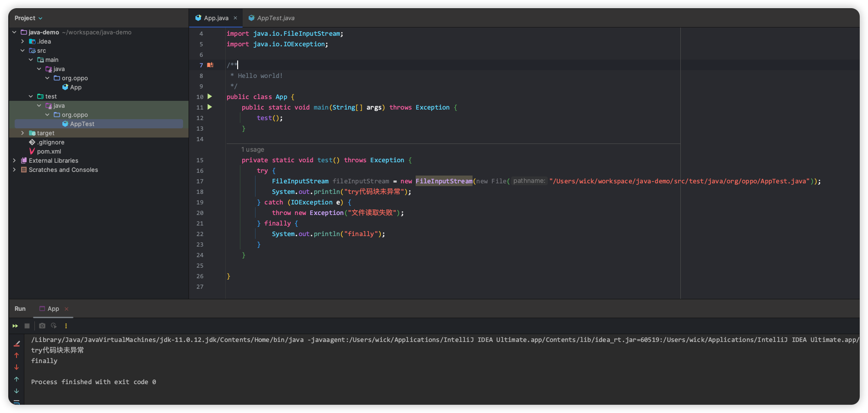Collapse org.oppo package under main

pyautogui.click(x=47, y=78)
